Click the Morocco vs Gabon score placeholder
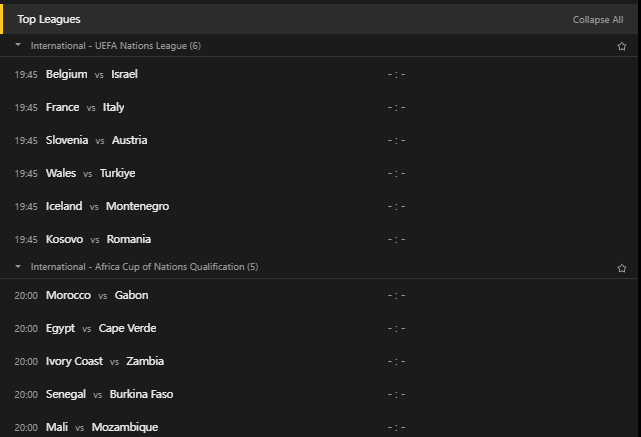The width and height of the screenshot is (641, 437). [x=397, y=295]
